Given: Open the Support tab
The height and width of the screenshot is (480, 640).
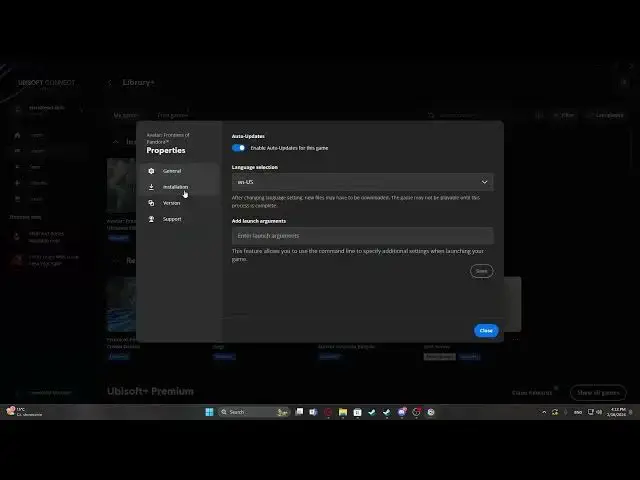Looking at the screenshot, I should coord(180,219).
